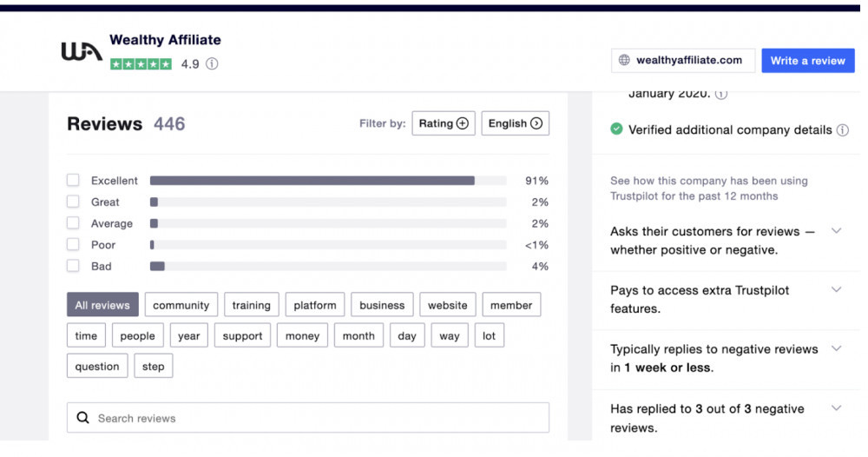Open the info icon beside the 4.9 score
The width and height of the screenshot is (868, 457).
click(x=212, y=63)
